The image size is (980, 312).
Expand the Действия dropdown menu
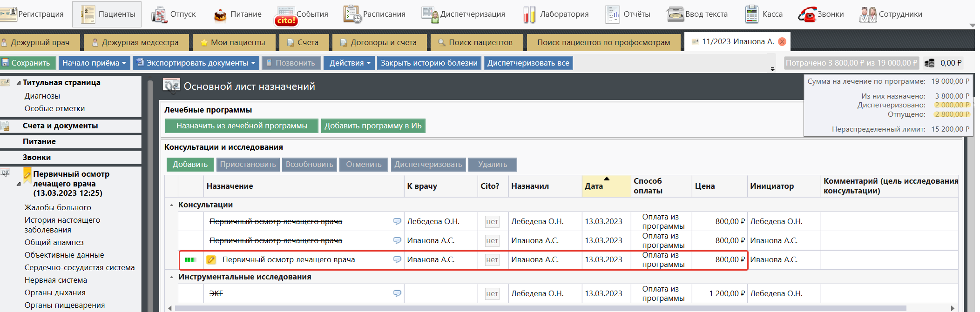350,63
